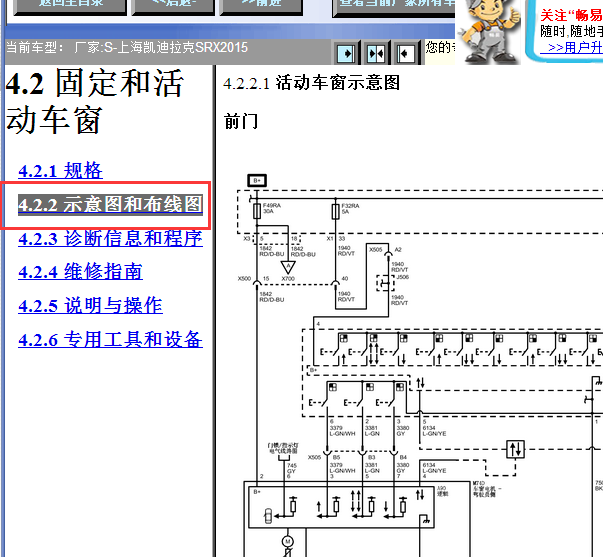The height and width of the screenshot is (557, 603).
Task: Click the collapse-left pane arrow icon
Action: click(405, 53)
